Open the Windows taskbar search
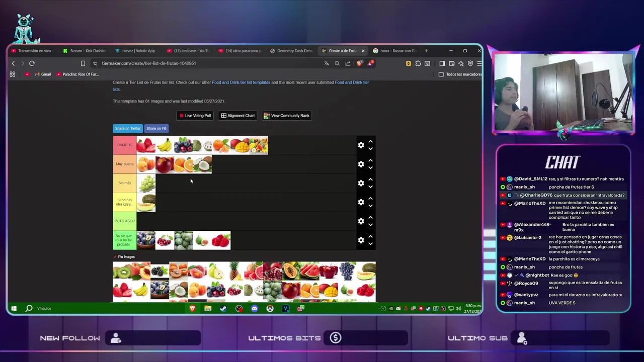Image resolution: width=644 pixels, height=362 pixels. coord(29,308)
